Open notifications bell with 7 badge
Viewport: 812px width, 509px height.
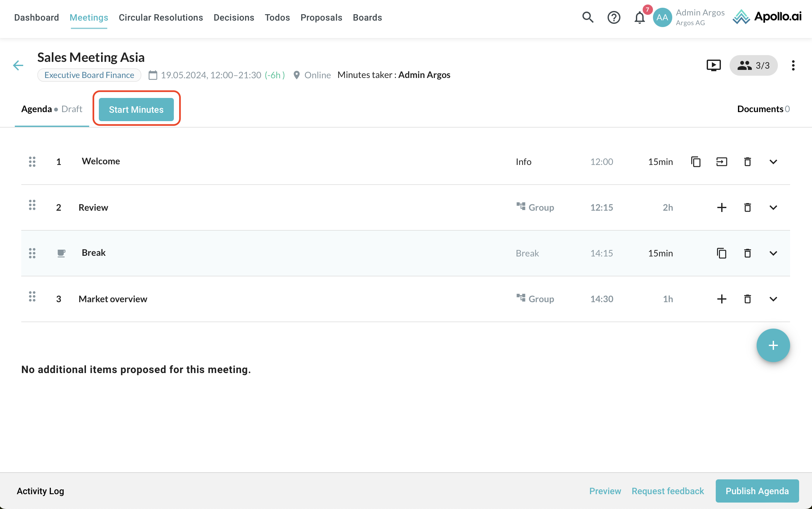click(639, 17)
